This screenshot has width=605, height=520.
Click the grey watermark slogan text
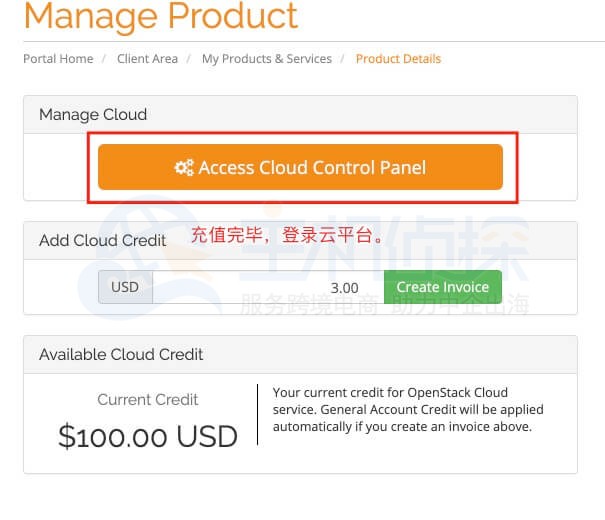click(385, 306)
